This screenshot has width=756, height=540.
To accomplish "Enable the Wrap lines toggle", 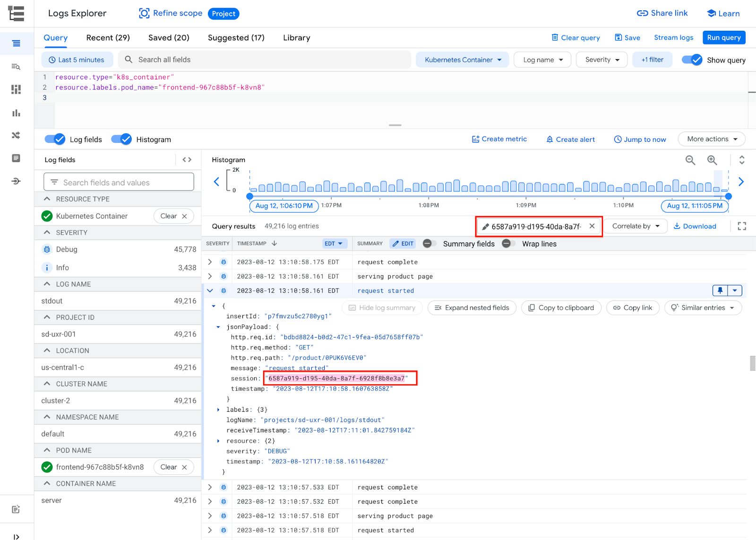I will pyautogui.click(x=508, y=244).
